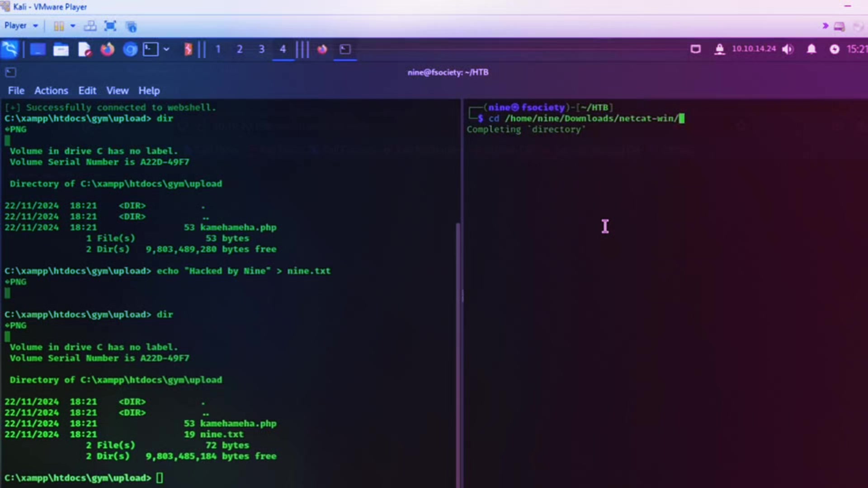Click the VMware Unity mode icon
The image size is (868, 488).
coord(131,27)
